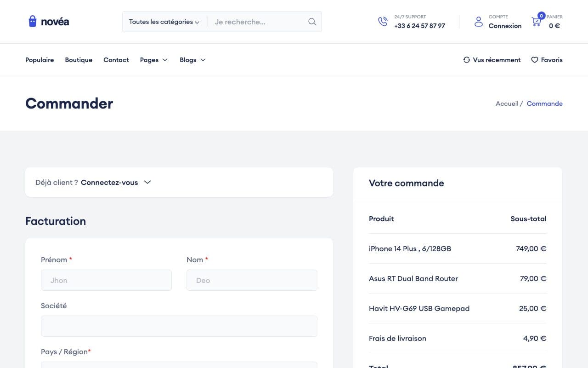Click the Prénom input field
The height and width of the screenshot is (368, 588).
point(106,280)
